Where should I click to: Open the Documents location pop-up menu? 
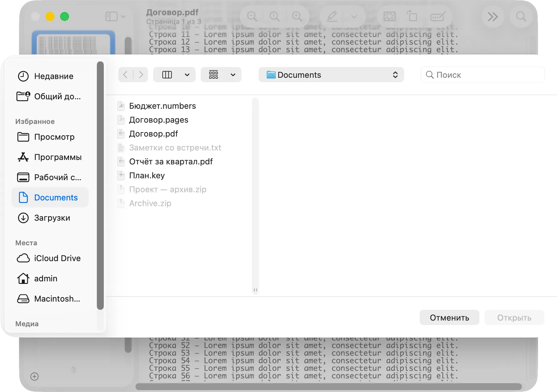pos(331,75)
